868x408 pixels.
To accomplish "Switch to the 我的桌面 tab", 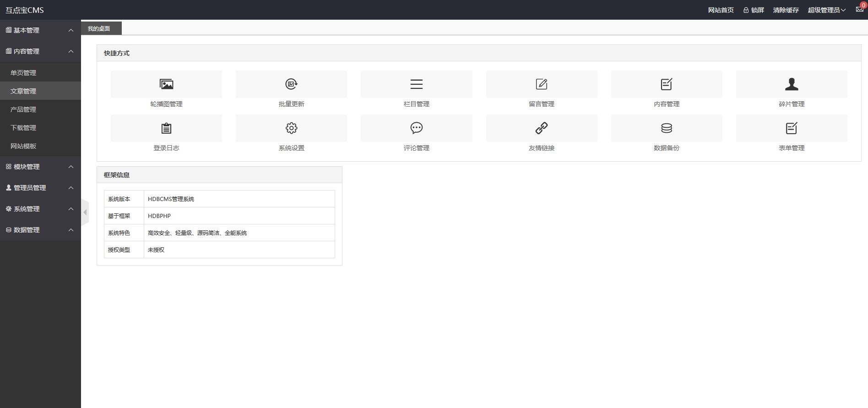I will [x=99, y=28].
